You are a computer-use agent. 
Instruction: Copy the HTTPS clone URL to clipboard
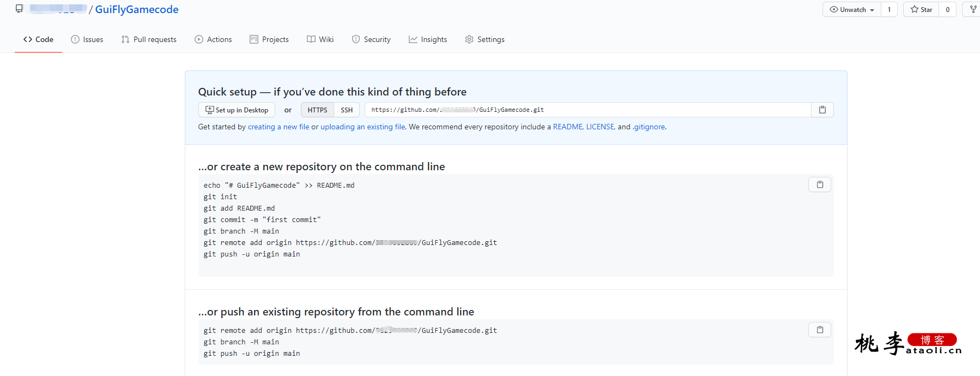tap(822, 110)
